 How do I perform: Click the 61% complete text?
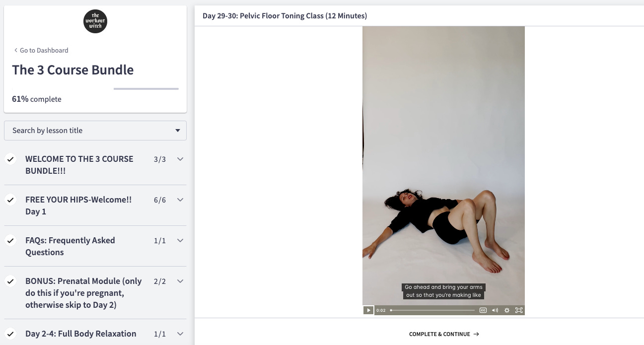point(37,99)
